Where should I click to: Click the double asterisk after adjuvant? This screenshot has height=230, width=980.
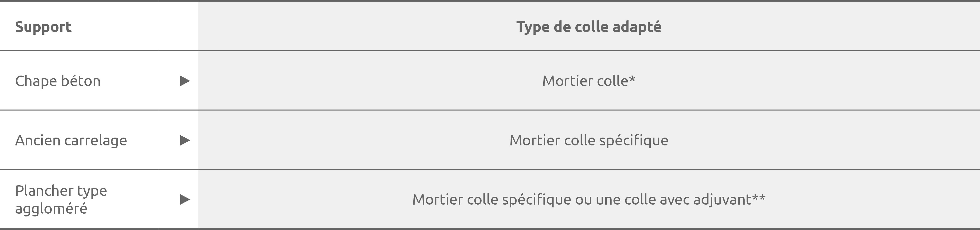tap(759, 197)
